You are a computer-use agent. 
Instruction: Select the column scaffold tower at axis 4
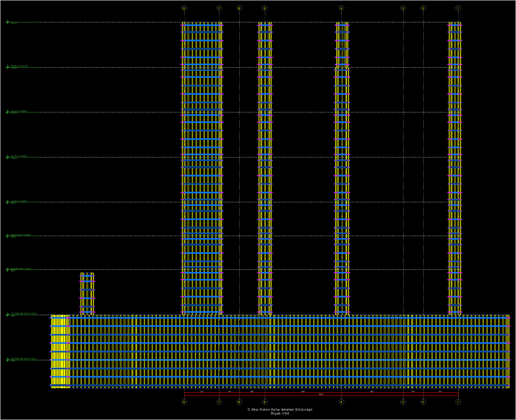(342, 167)
